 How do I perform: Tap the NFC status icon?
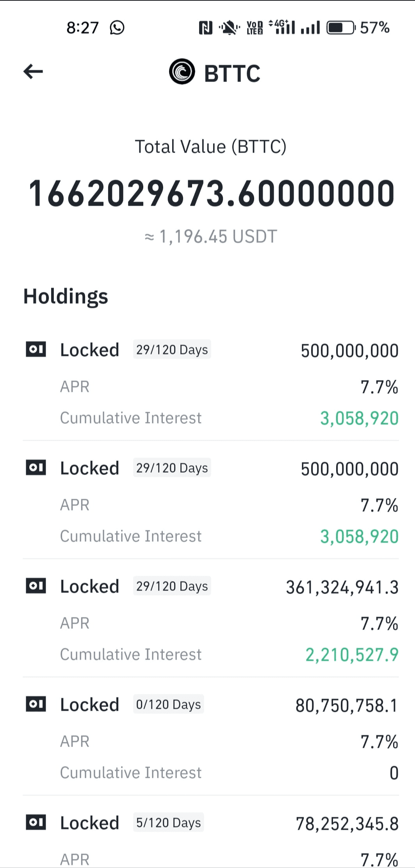tap(206, 28)
